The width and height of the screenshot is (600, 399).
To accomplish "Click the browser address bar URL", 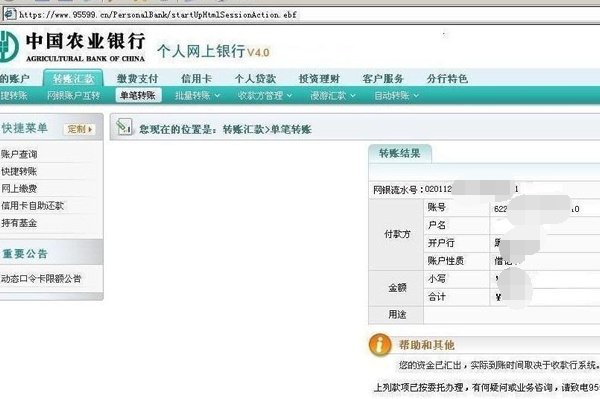I will click(x=158, y=15).
